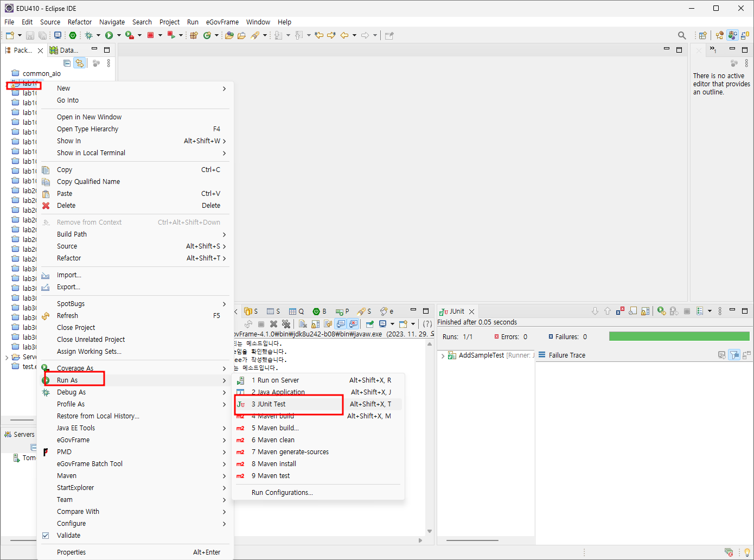
Task: Click the Back navigation arrow icon
Action: (x=344, y=35)
